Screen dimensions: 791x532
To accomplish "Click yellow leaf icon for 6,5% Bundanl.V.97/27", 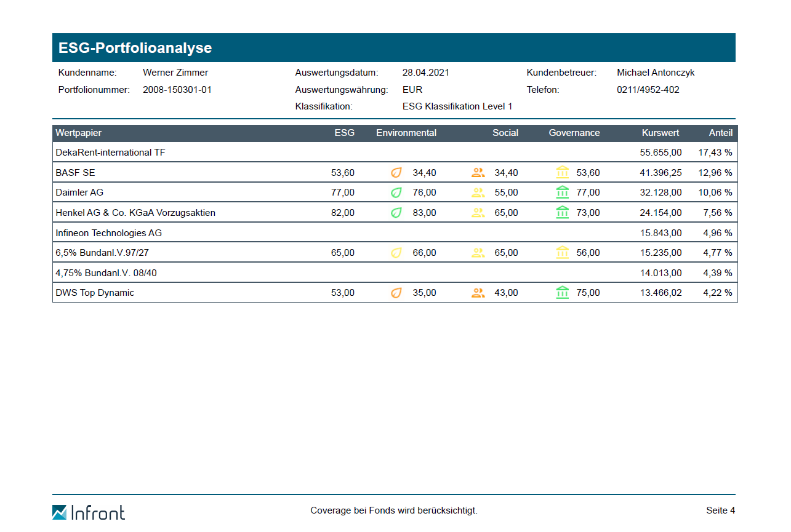I will point(396,253).
